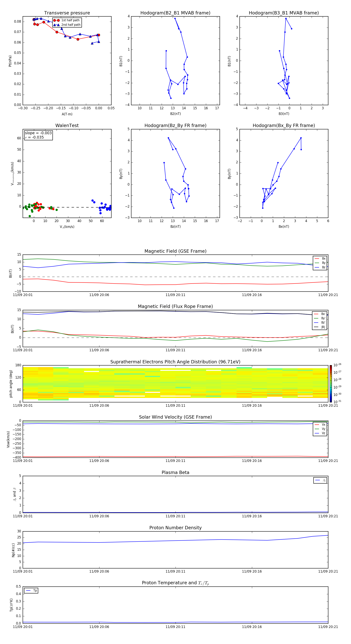The width and height of the screenshot is (351, 644).
Task: Click the 'B2(nT)' axis label
Action: coord(175,114)
